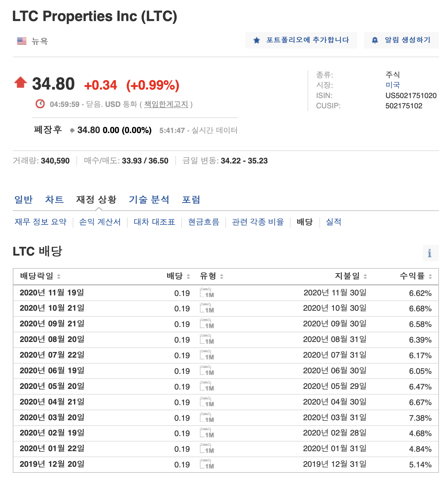The height and width of the screenshot is (481, 448).
Task: Open the info icon beside LTC 배당
Action: pos(430,253)
